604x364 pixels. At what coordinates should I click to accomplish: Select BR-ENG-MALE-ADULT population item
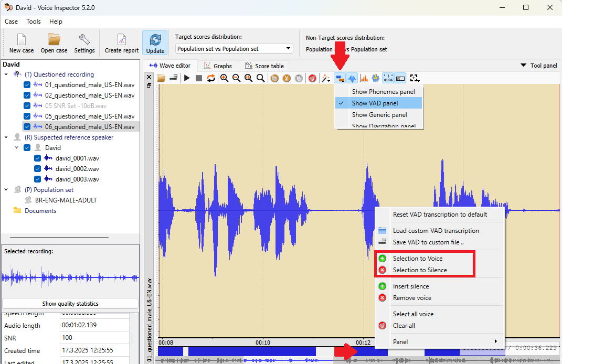click(66, 200)
